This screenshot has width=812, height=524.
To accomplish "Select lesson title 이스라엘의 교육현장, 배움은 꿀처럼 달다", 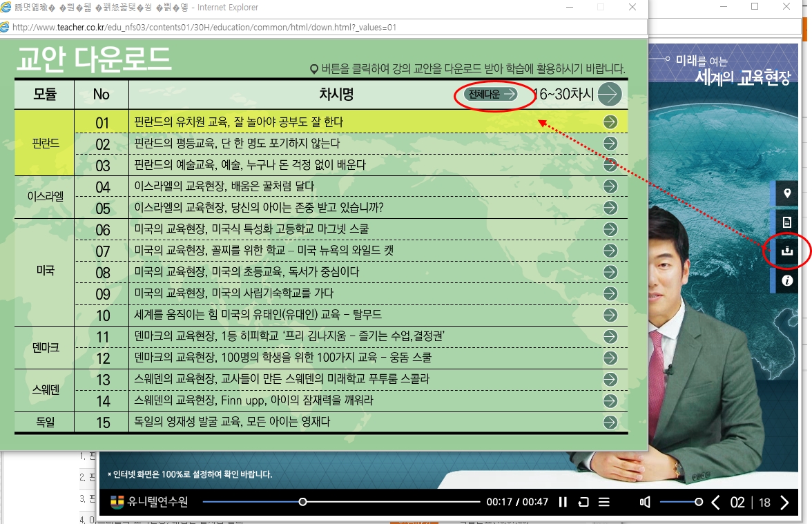I will point(224,186).
